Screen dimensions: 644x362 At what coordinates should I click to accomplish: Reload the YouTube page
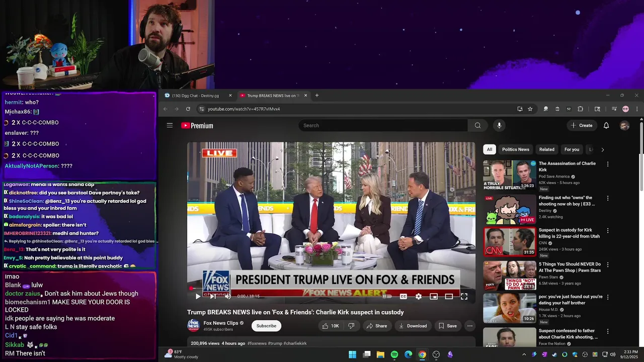tap(188, 109)
